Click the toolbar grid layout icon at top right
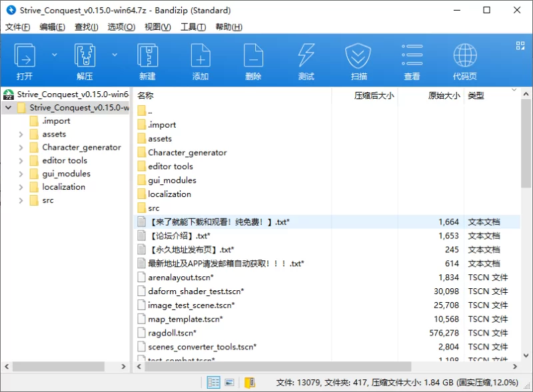The height and width of the screenshot is (392, 533). pos(520,45)
